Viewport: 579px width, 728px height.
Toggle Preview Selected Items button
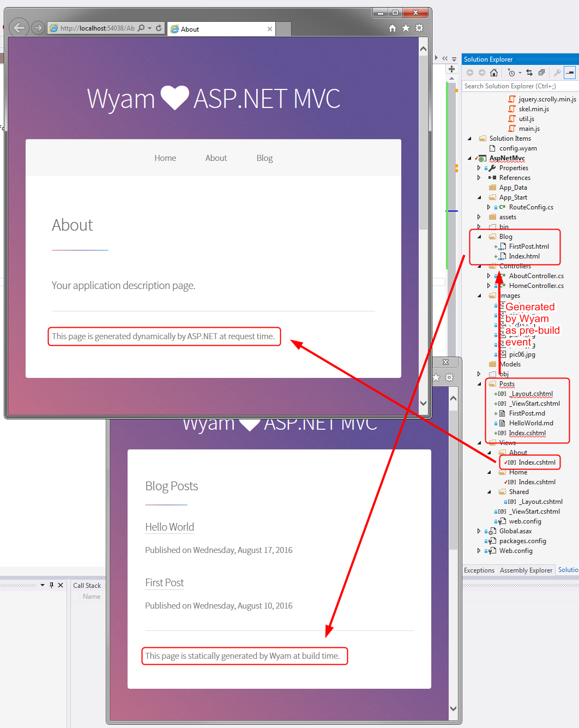click(x=570, y=73)
